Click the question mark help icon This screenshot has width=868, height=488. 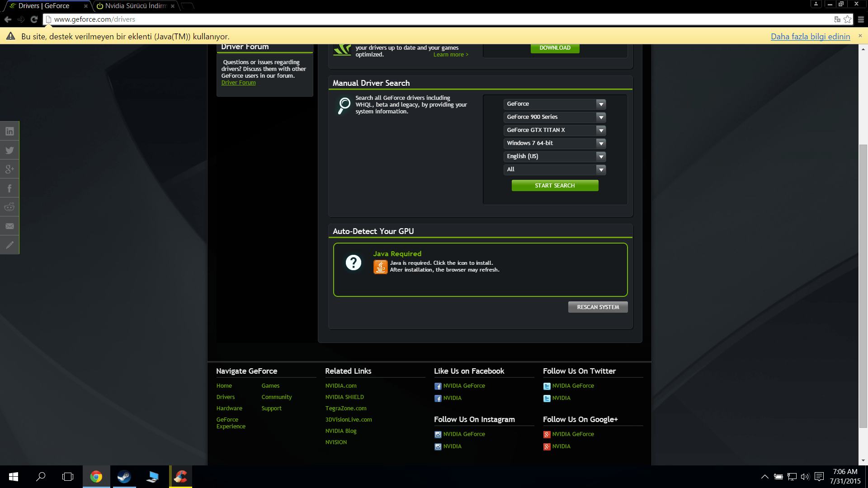coord(353,263)
